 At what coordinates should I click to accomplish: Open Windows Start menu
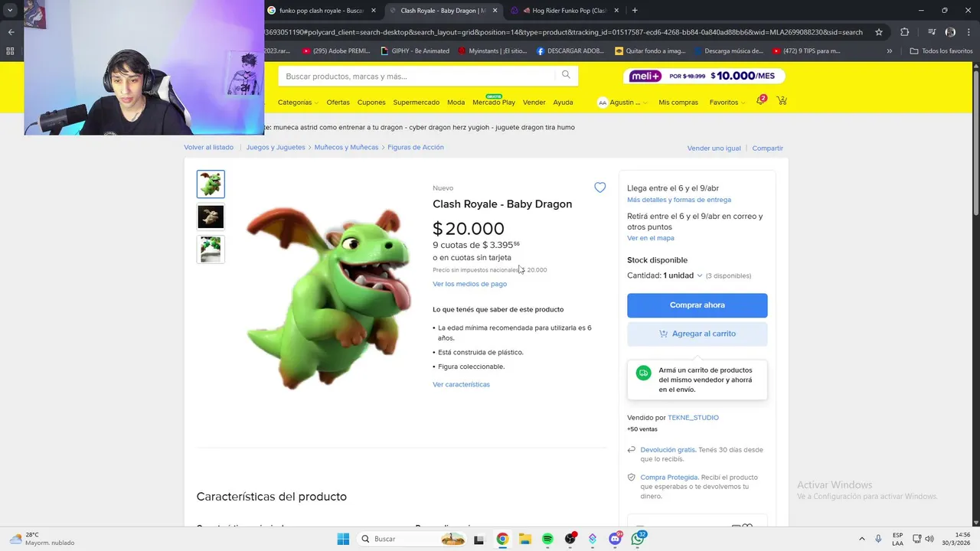pyautogui.click(x=343, y=539)
